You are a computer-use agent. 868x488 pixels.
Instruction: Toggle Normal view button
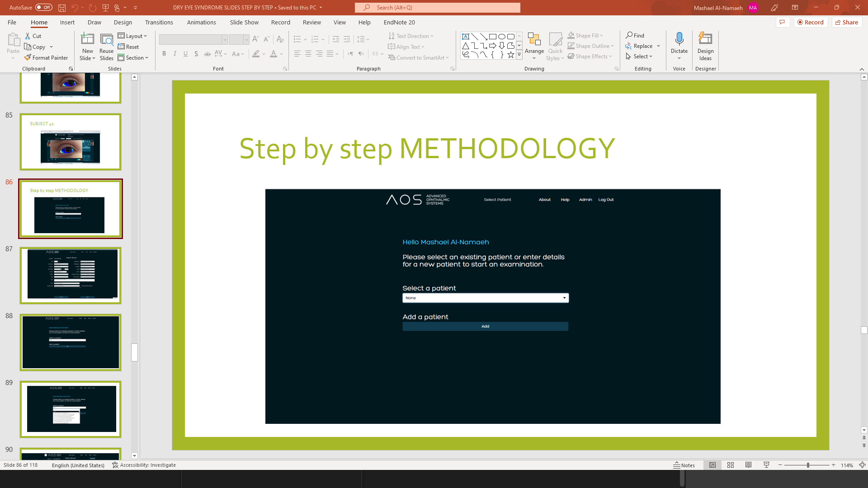click(712, 465)
